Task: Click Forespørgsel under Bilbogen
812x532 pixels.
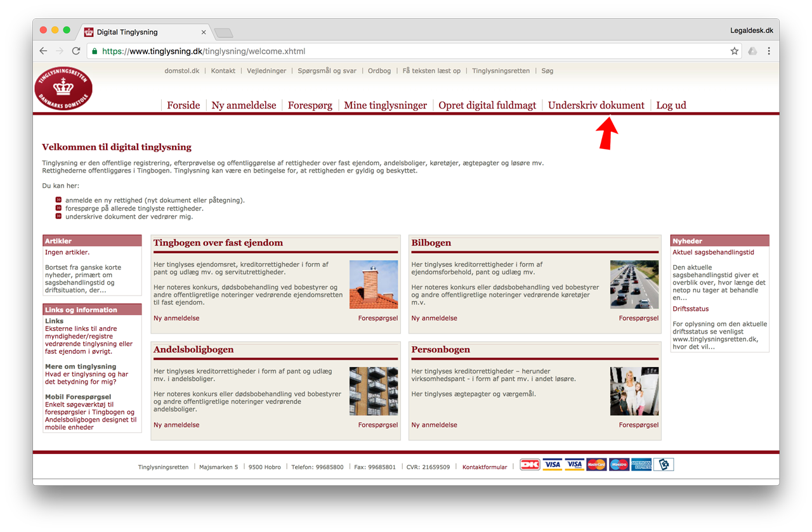Action: [639, 318]
